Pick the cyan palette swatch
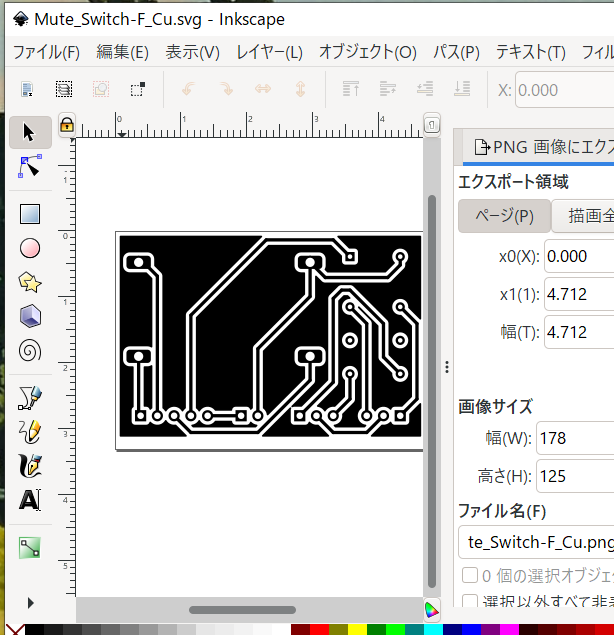 click(433, 630)
